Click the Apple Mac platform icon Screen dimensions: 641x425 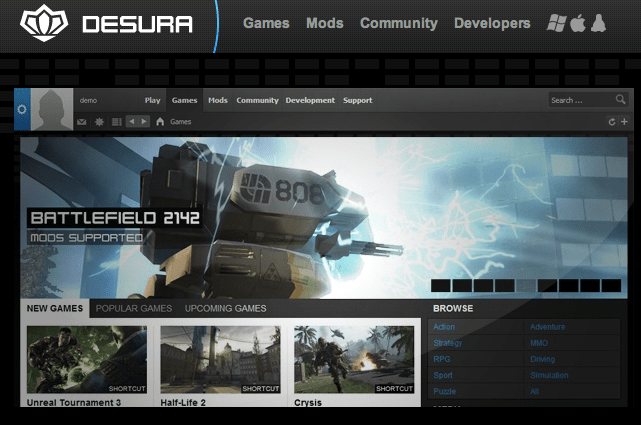click(x=578, y=23)
